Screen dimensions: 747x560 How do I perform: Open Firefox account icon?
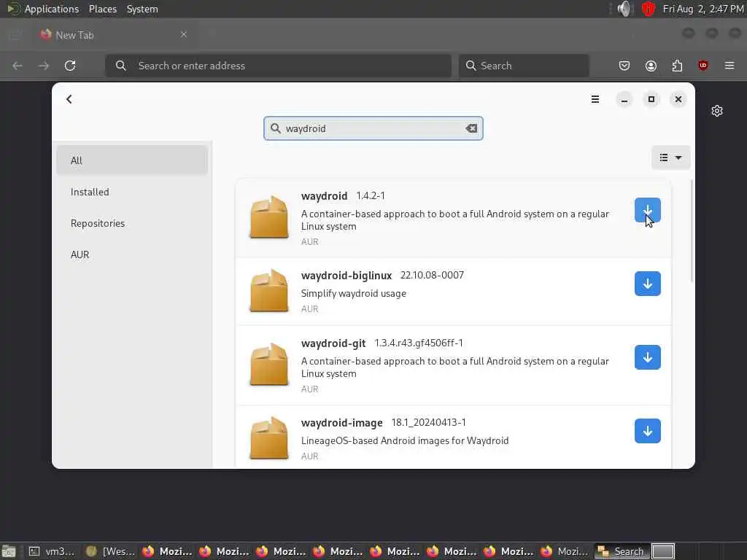(651, 66)
